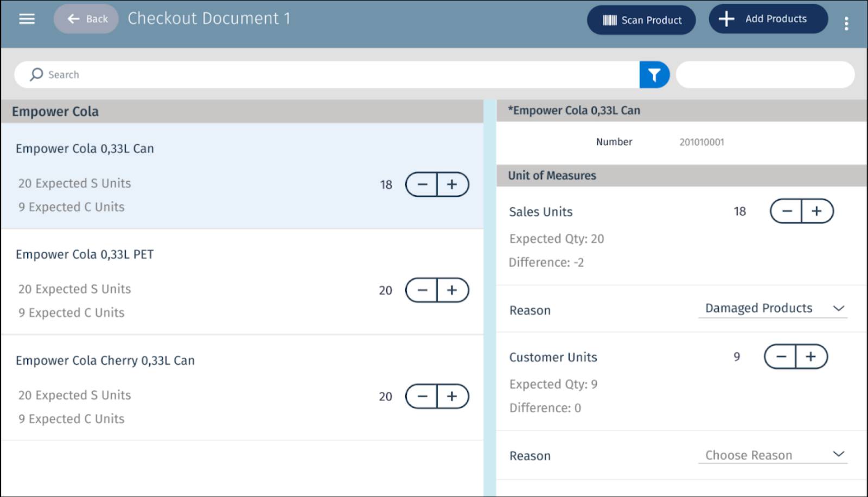Click the Empower Cola group header
868x497 pixels.
point(242,111)
